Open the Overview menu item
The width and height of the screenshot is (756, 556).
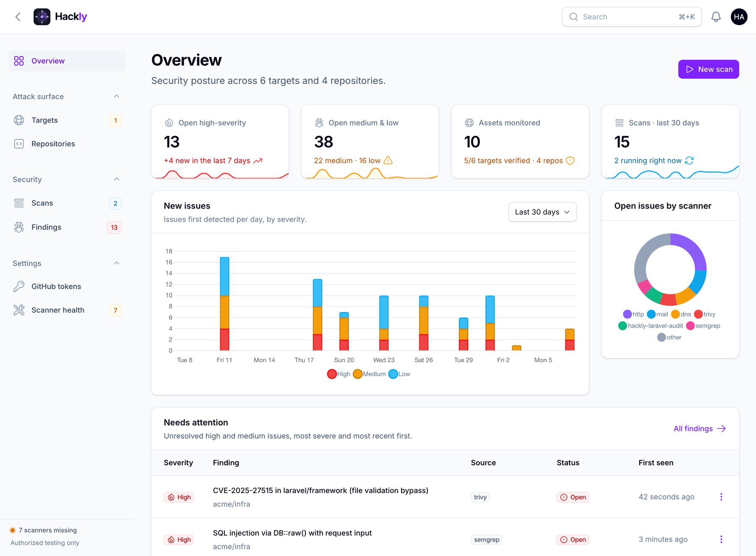(67, 61)
